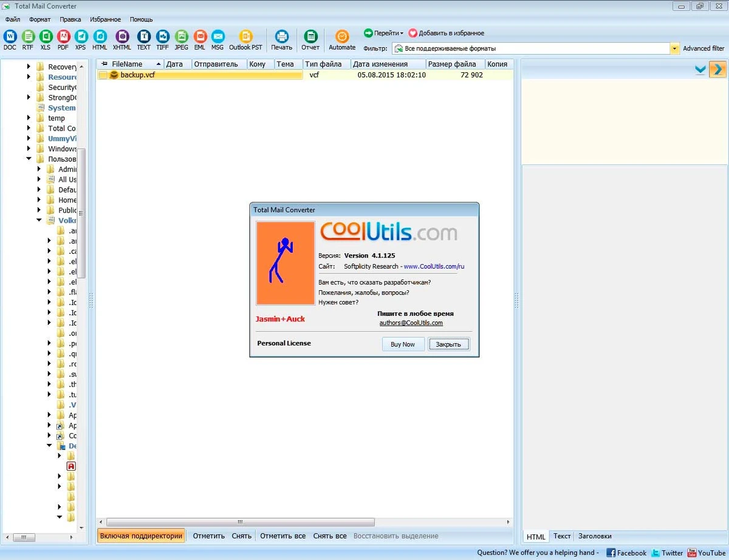Expand the Public folder node

39,210
